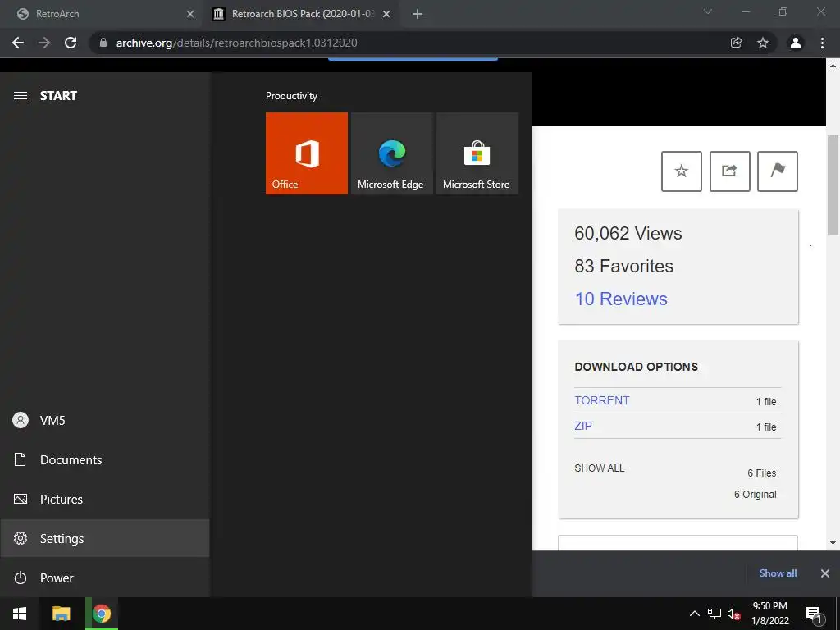Viewport: 840px width, 630px height.
Task: Click the Productivity group heading
Action: [x=291, y=96]
